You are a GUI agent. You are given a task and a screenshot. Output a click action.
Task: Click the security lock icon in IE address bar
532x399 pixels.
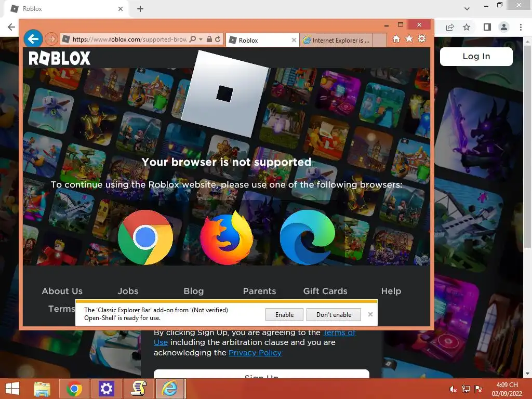click(209, 39)
